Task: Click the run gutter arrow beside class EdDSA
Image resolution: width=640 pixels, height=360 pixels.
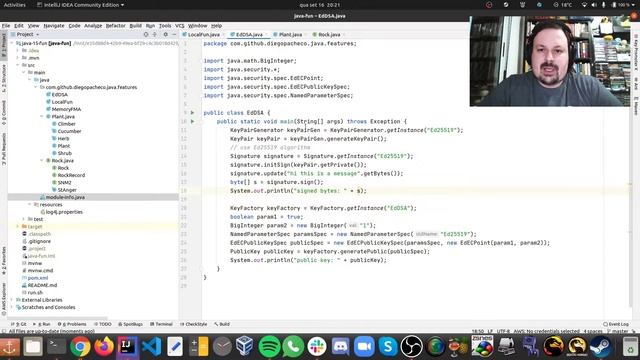Action: pos(192,113)
